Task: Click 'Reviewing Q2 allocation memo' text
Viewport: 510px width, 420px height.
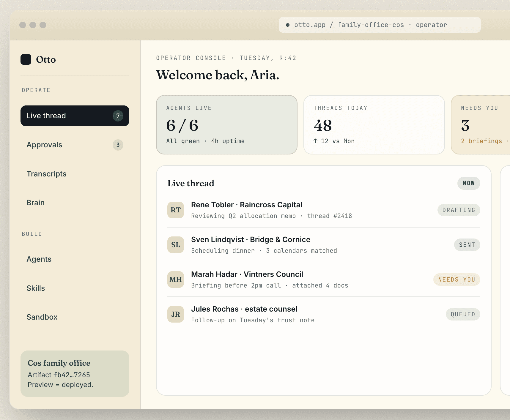Action: [x=243, y=216]
